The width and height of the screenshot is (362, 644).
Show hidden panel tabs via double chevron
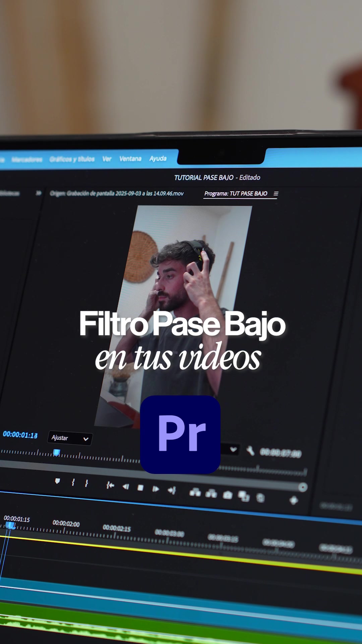39,193
